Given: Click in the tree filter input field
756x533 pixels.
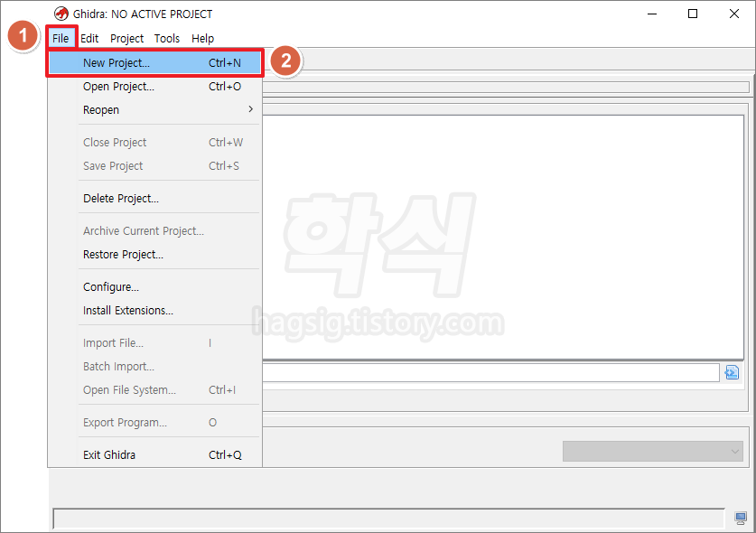Looking at the screenshot, I should point(490,372).
